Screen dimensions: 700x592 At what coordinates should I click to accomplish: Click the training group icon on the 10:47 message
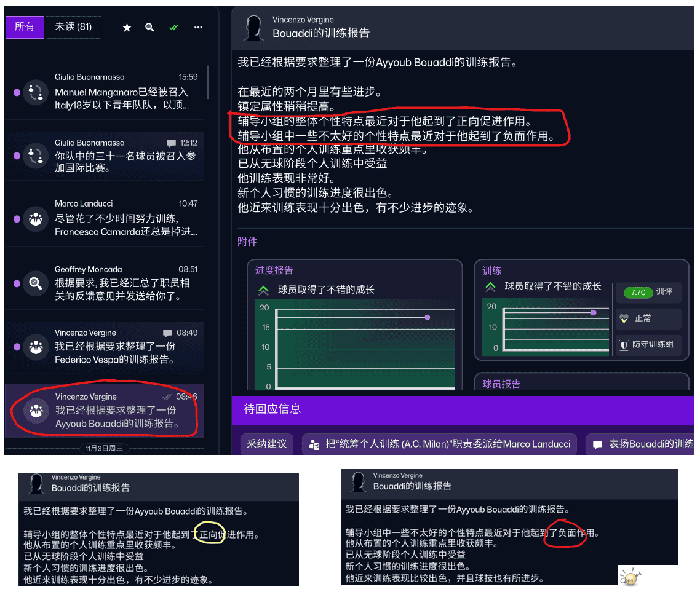(x=36, y=219)
